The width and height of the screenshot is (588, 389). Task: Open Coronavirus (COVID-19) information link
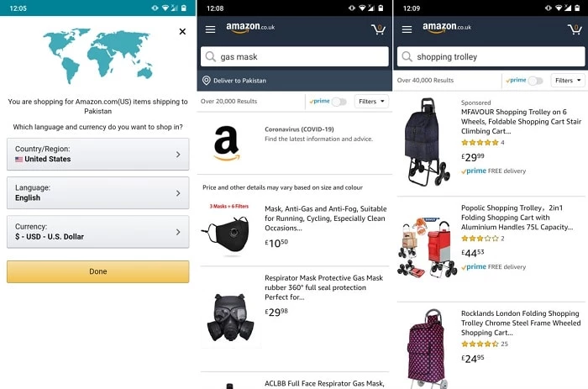299,129
